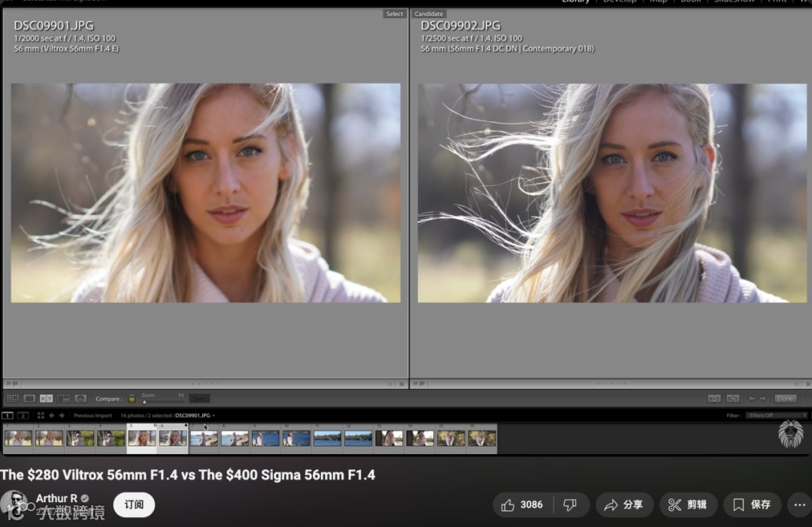Screen dimensions: 812x527
Task: Select filmstrip thumbnail 9
Action: tap(265, 438)
